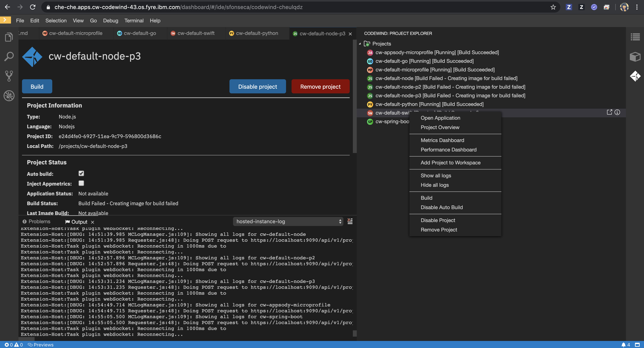Screen dimensions: 644x348
Task: Collapse the Projects tree in Project Explorer
Action: 360,43
